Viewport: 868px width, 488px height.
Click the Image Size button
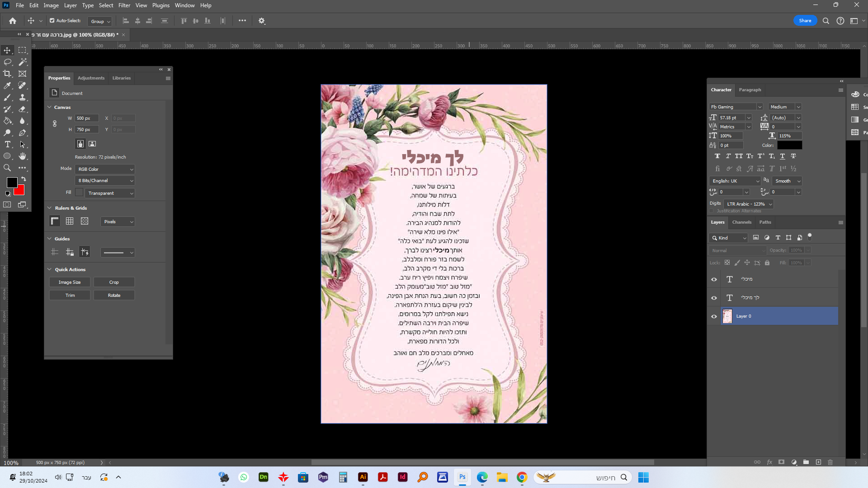coord(70,282)
